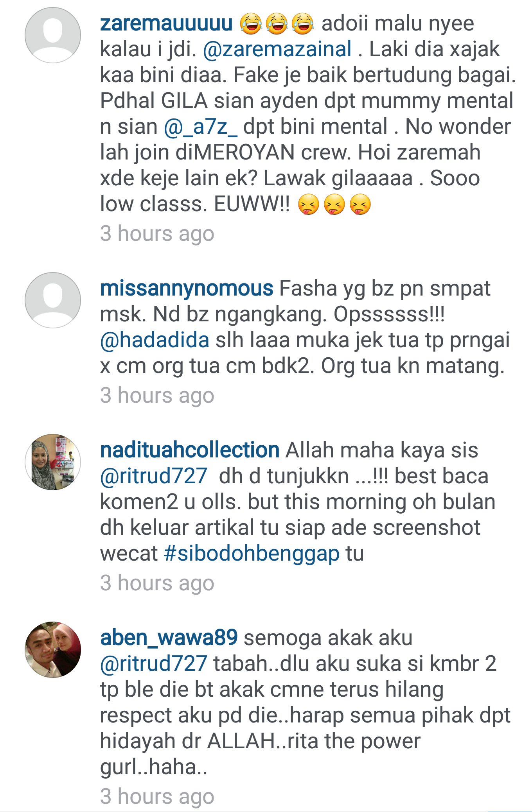
Task: View nadituahcollection's profile photo
Action: (x=53, y=462)
